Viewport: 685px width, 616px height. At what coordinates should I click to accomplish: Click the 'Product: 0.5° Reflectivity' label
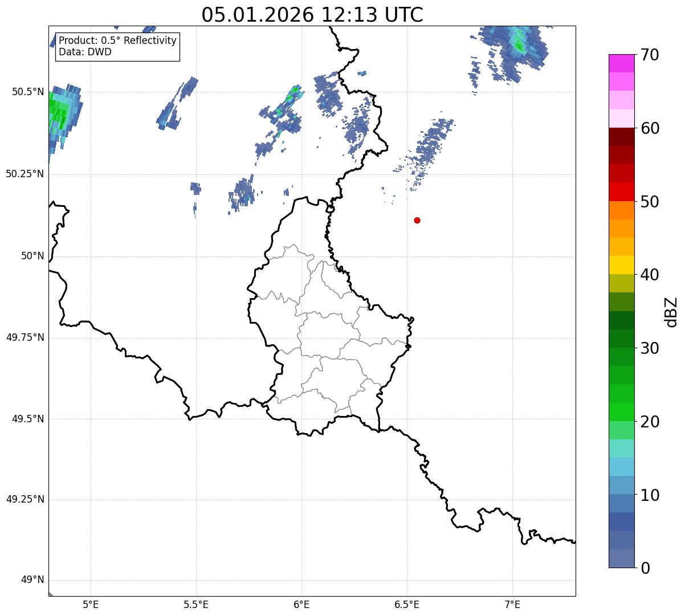point(118,41)
